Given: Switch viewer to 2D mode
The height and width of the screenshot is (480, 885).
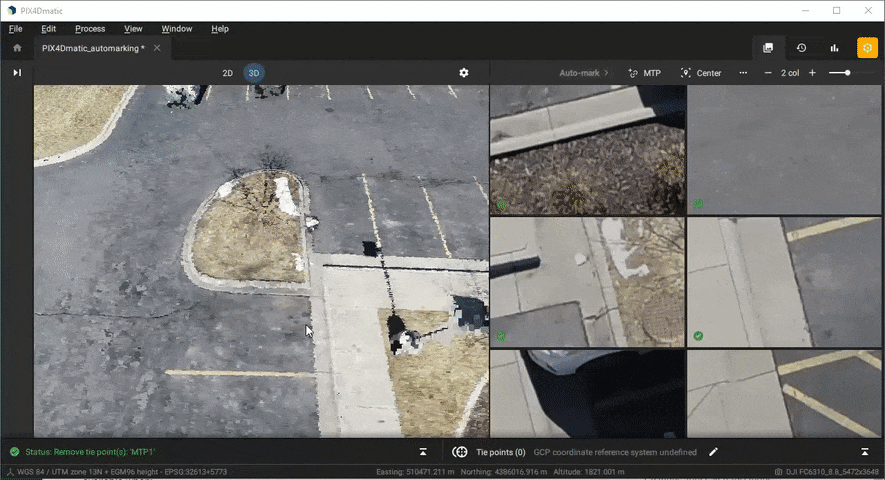Looking at the screenshot, I should pos(227,73).
